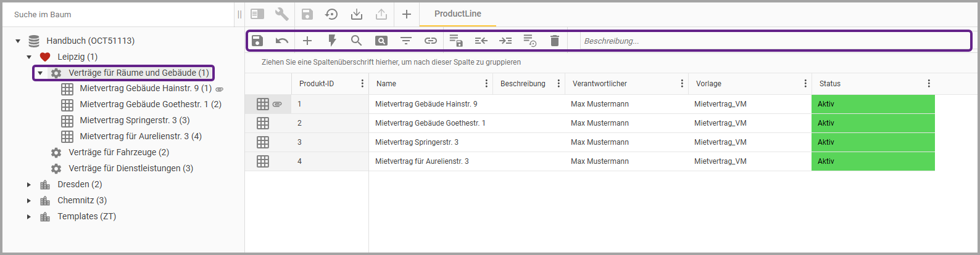Expand the Dresden (2) tree node

coord(29,184)
